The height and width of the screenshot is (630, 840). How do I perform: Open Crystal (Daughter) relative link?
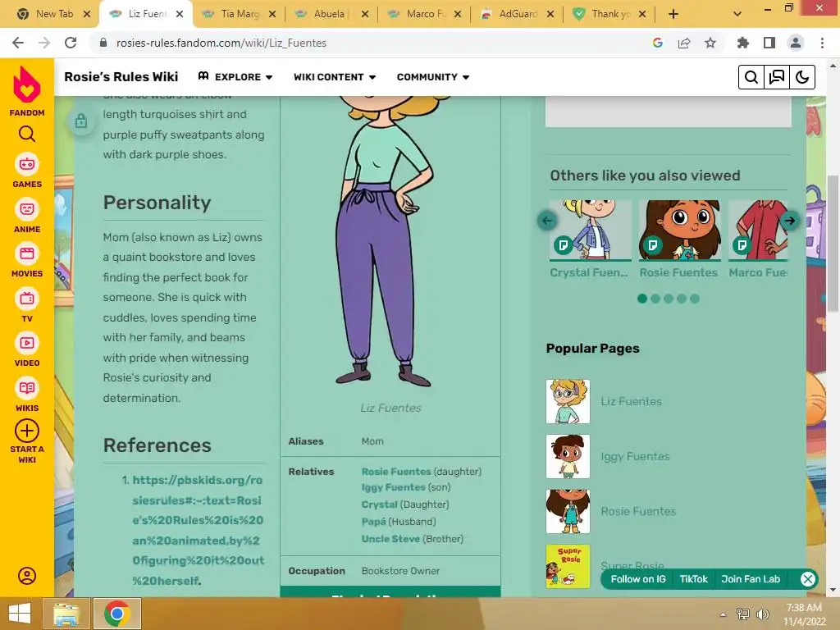[379, 504]
